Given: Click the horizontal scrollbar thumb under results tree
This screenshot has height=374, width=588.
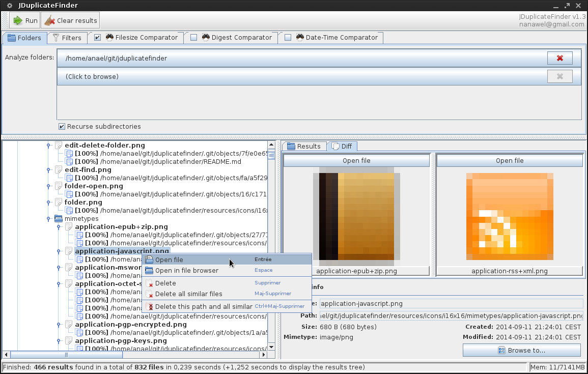Looking at the screenshot, I should 66,355.
